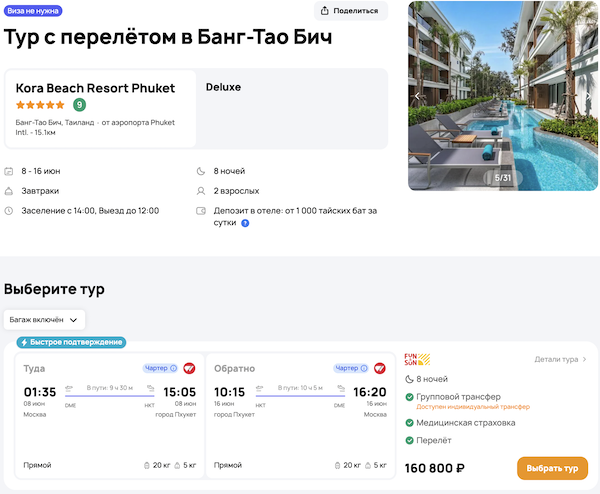Select the Kora Beach Resort Phuket card
The height and width of the screenshot is (494, 600).
(100, 108)
